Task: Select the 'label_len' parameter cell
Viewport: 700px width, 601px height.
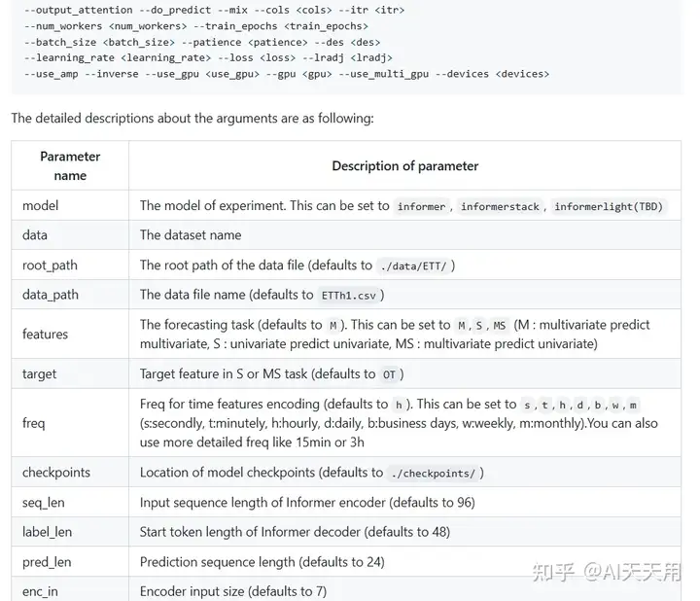Action: click(70, 532)
